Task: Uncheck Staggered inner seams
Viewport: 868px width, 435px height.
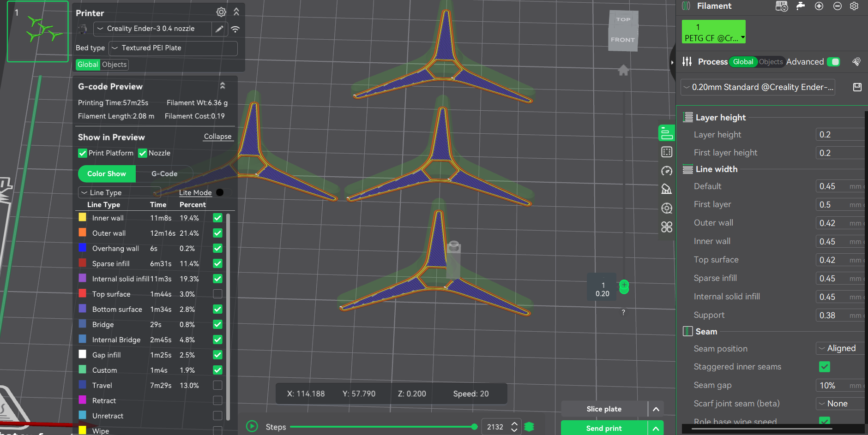Action: [825, 367]
